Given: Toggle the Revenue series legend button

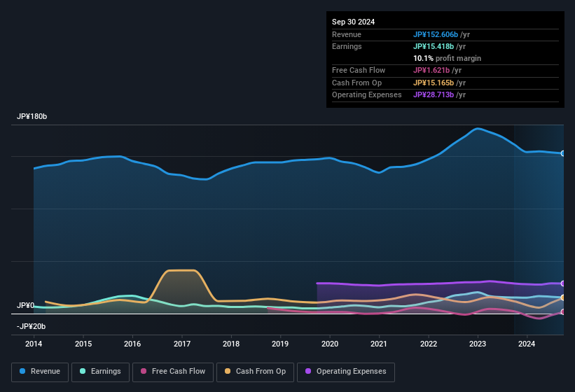Looking at the screenshot, I should pyautogui.click(x=41, y=371).
